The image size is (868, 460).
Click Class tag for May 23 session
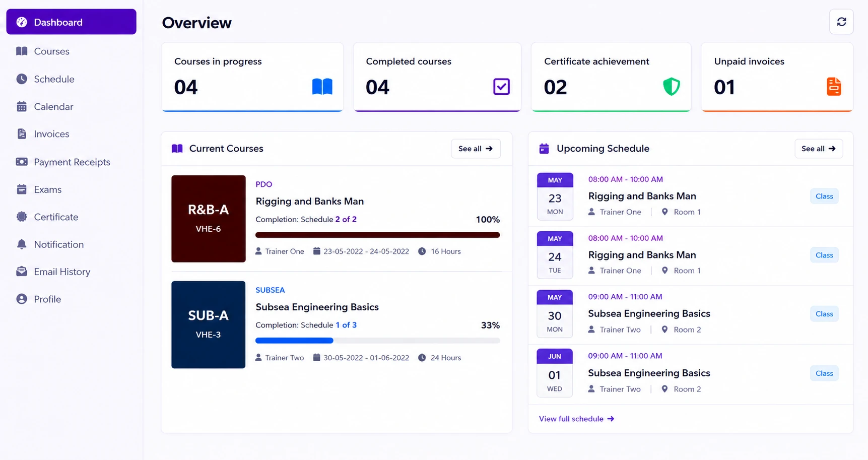coord(824,196)
